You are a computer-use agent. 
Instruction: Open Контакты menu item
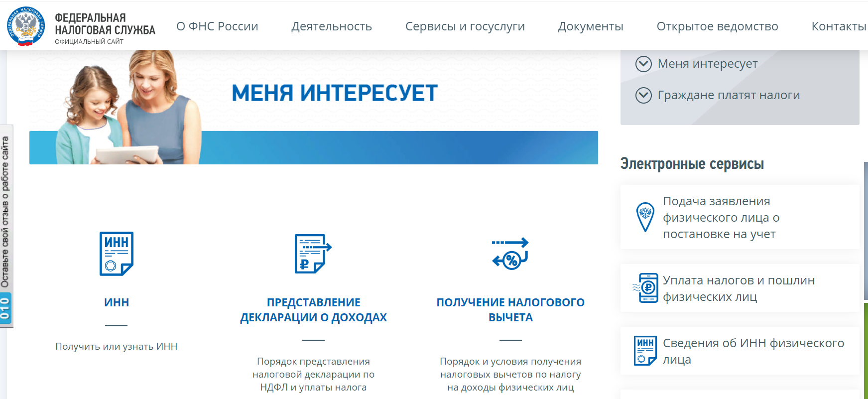(839, 26)
